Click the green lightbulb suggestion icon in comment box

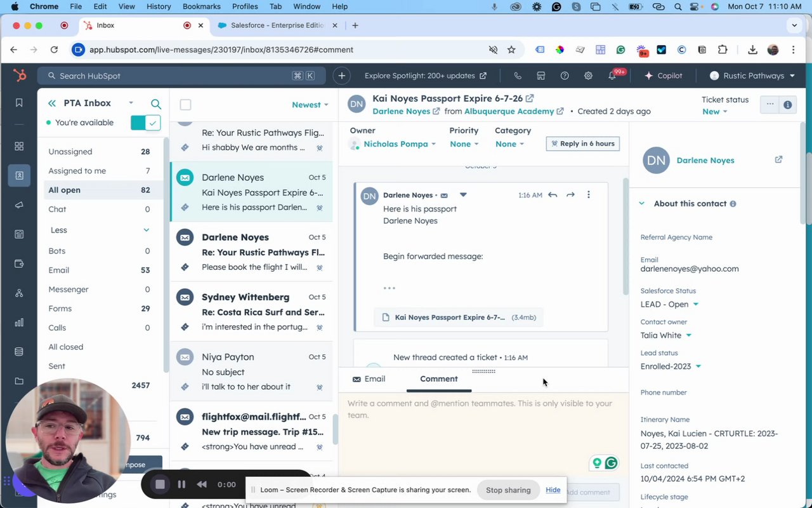tap(596, 463)
